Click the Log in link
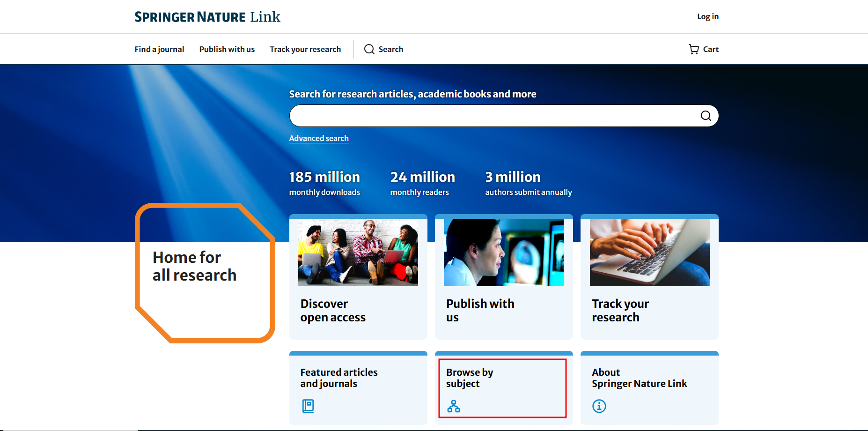This screenshot has width=868, height=431. pos(707,16)
